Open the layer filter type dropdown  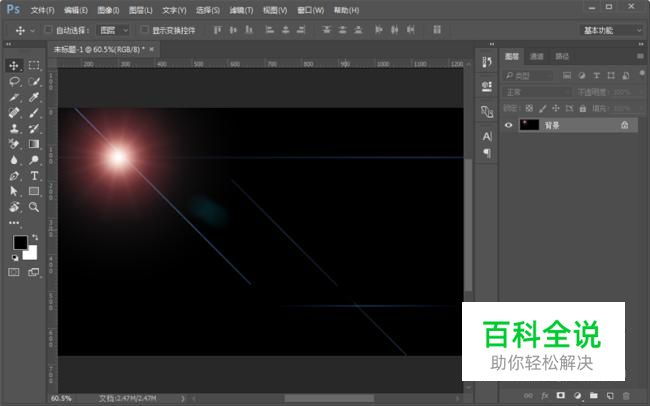(x=529, y=75)
